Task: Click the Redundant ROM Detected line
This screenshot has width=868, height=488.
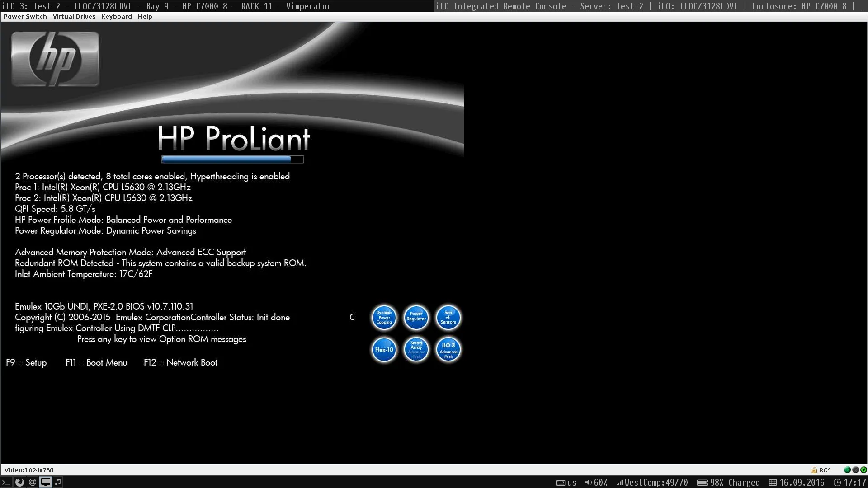Action: point(160,263)
